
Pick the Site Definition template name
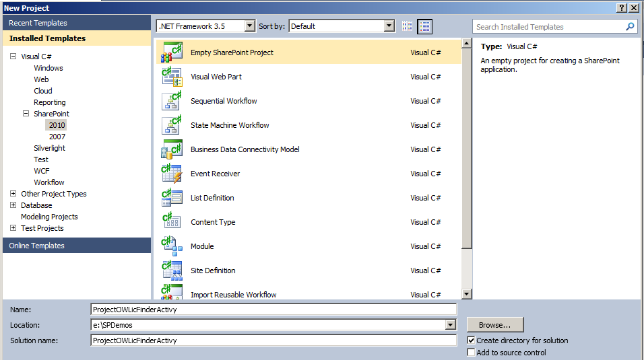click(x=213, y=271)
